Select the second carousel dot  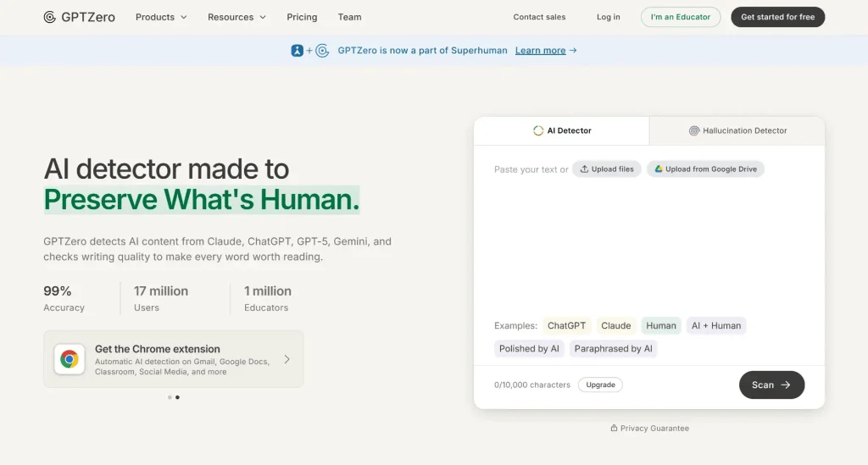coord(177,397)
